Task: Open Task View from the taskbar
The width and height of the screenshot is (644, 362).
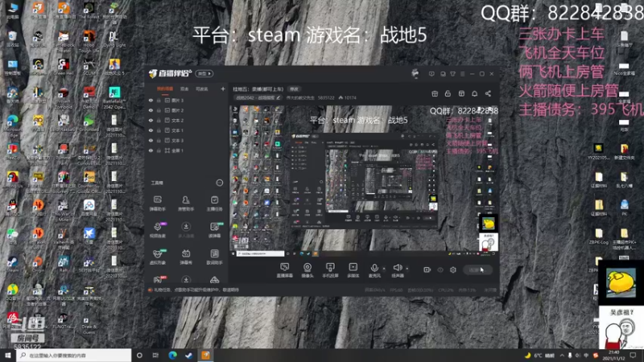Action: [x=155, y=355]
